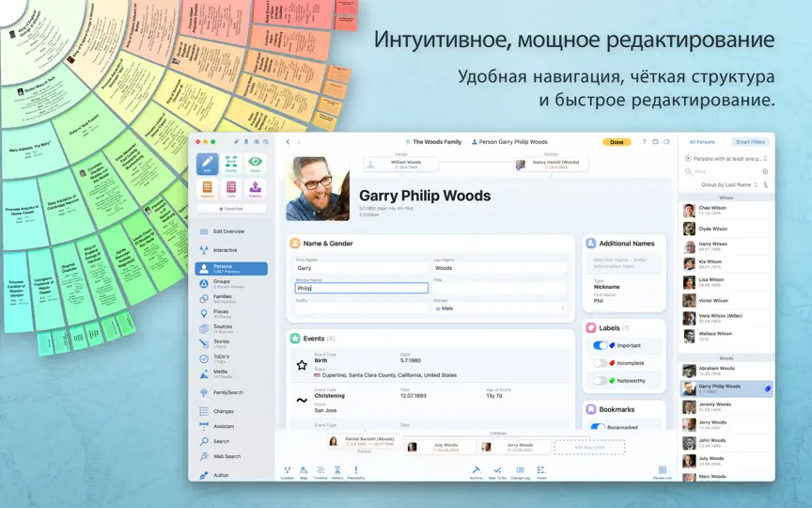Open father William Woods card
This screenshot has height=508, width=812.
click(x=401, y=165)
